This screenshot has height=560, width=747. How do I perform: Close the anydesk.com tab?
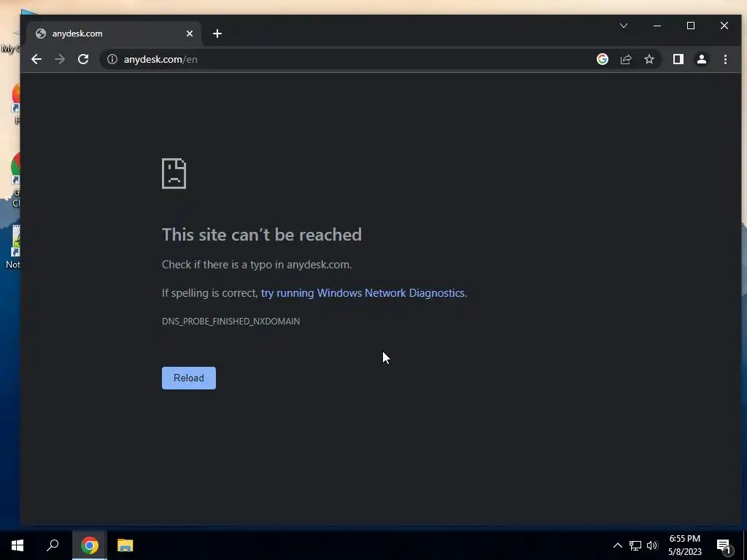pos(190,34)
